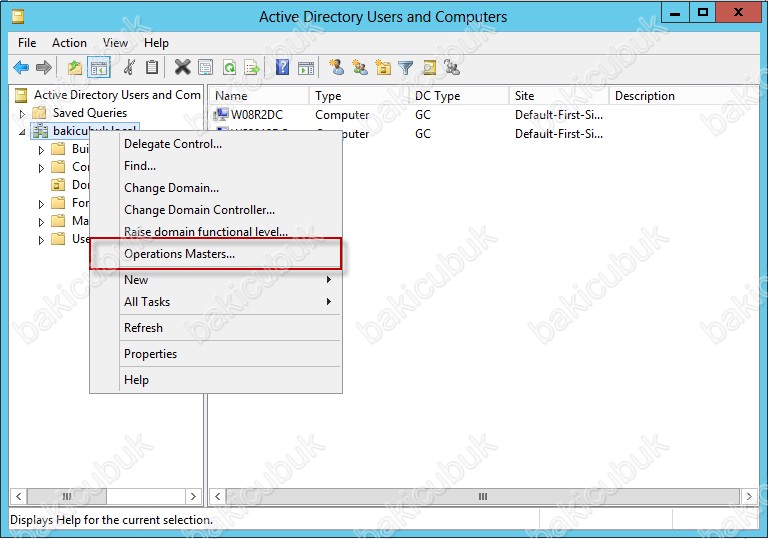
Task: Select the W08R2DC row name
Action: click(257, 115)
